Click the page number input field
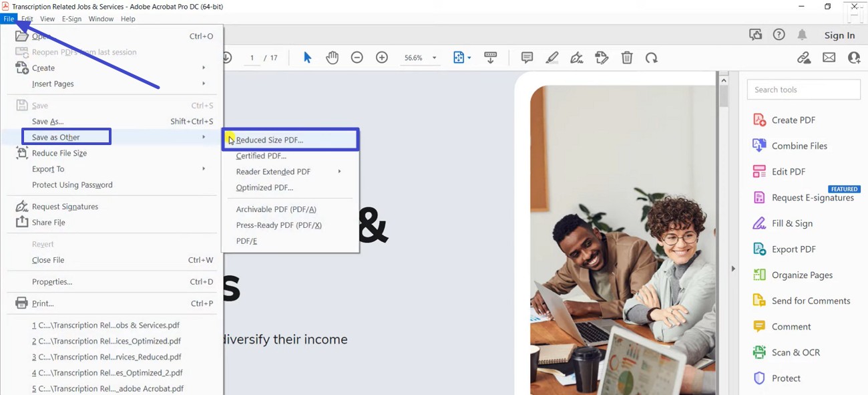The width and height of the screenshot is (868, 395). 252,57
